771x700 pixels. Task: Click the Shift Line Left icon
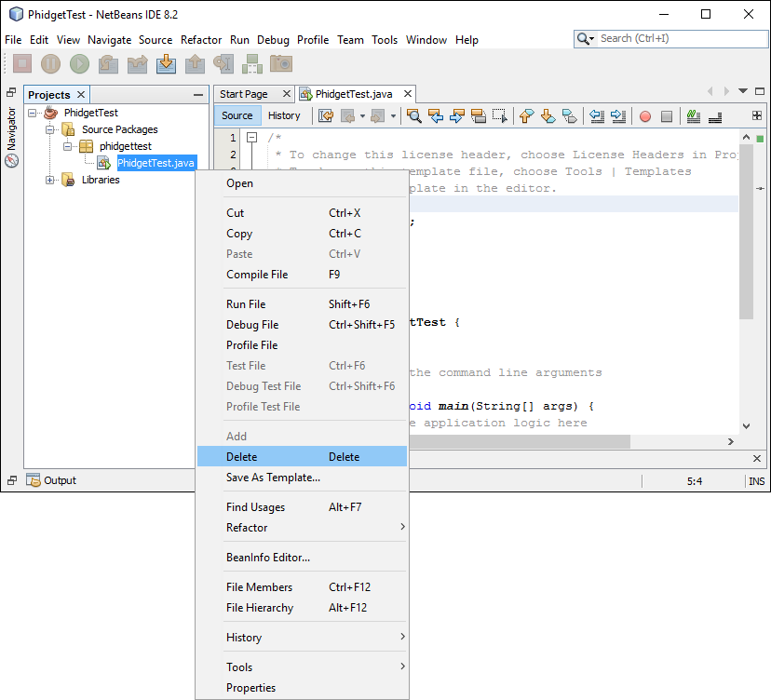(x=597, y=116)
